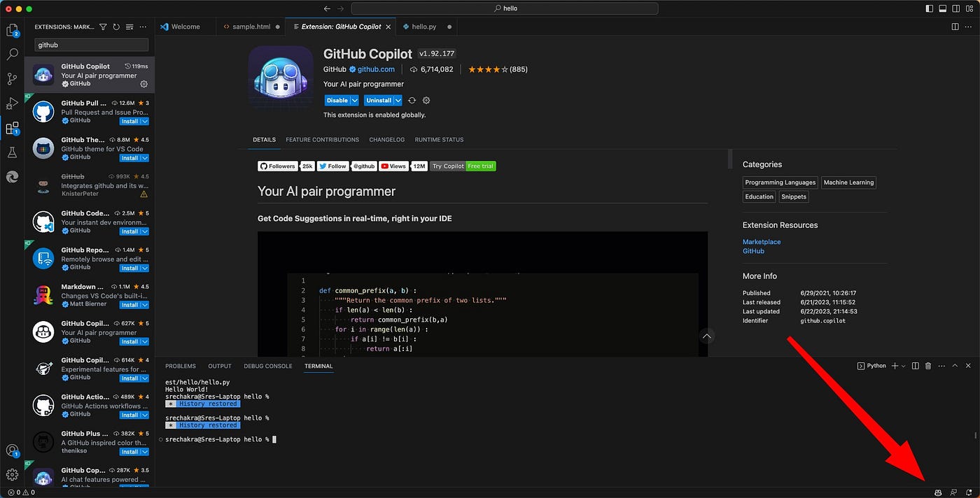Open the Explorer view in activity bar

12,30
